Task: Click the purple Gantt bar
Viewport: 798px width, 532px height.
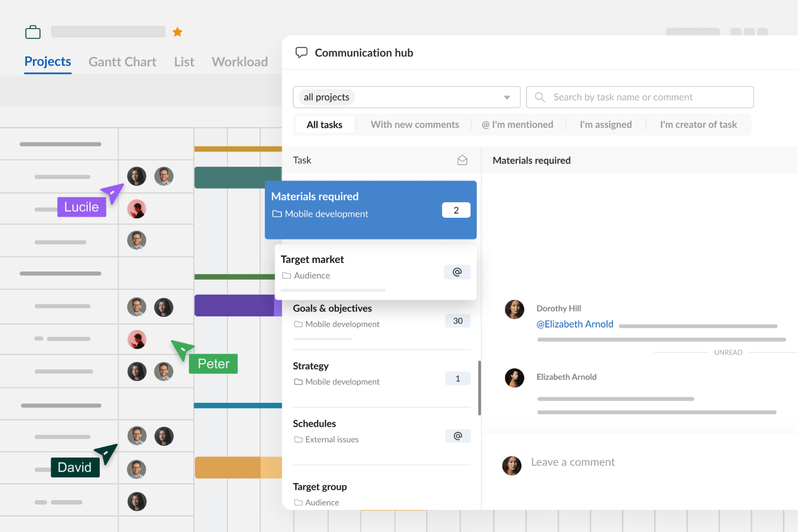Action: click(238, 306)
